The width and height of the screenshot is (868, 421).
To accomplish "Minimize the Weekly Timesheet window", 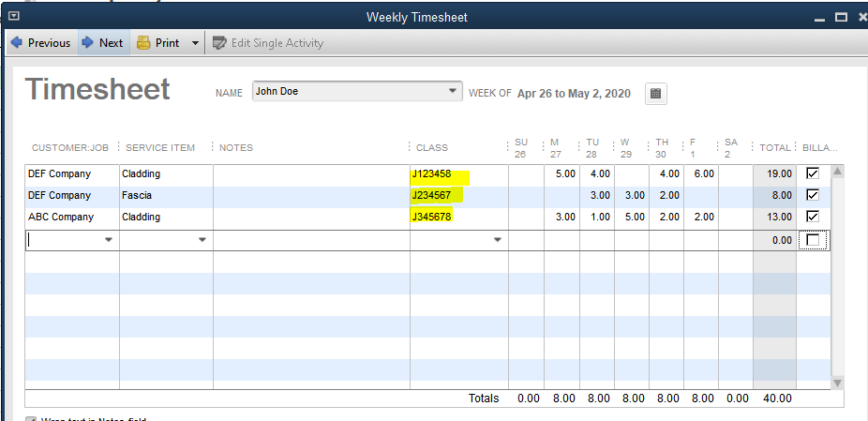I will (820, 18).
